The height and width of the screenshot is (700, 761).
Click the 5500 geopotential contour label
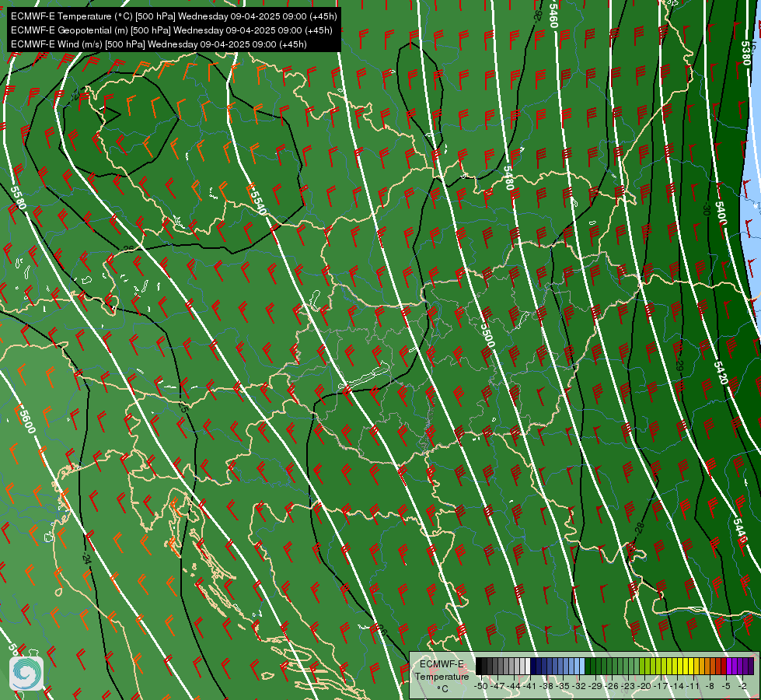[487, 334]
